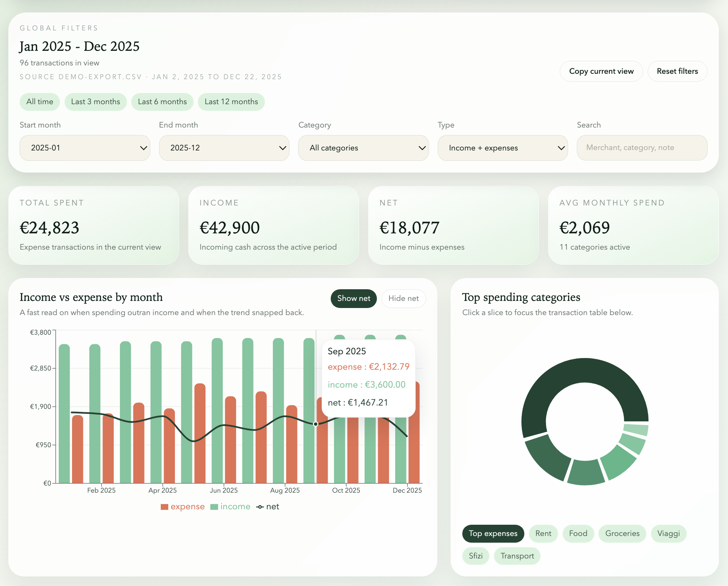
Task: Hide the net line from the chart
Action: coord(403,298)
